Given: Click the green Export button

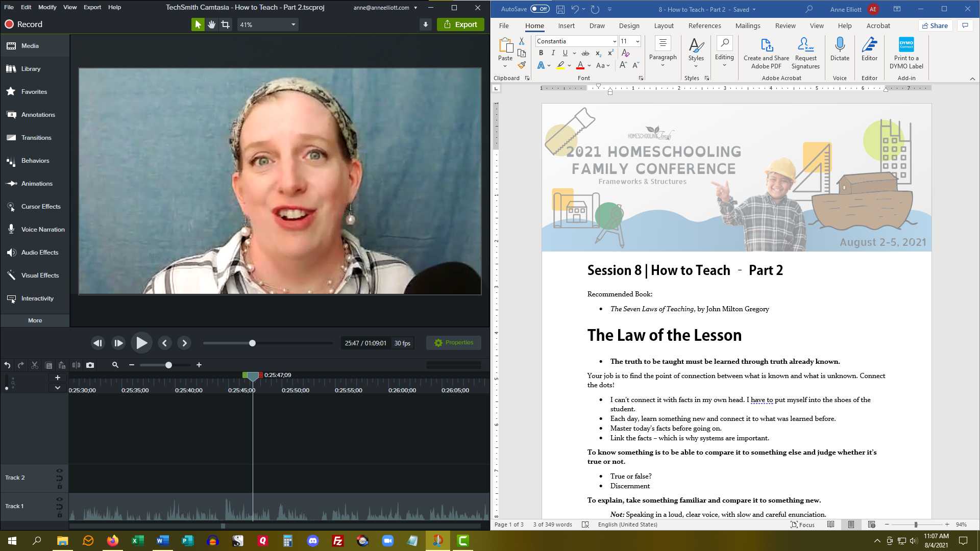Looking at the screenshot, I should tap(460, 24).
